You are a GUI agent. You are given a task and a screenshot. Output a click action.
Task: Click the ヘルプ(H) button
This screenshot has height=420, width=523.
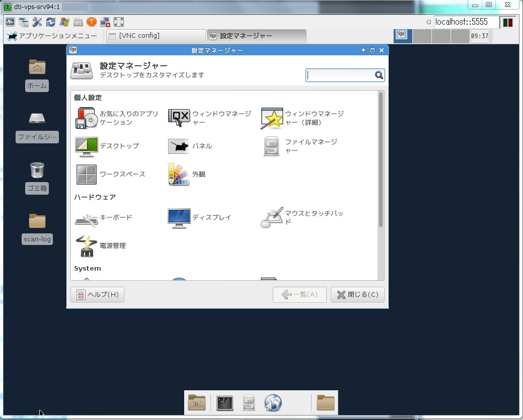click(97, 295)
